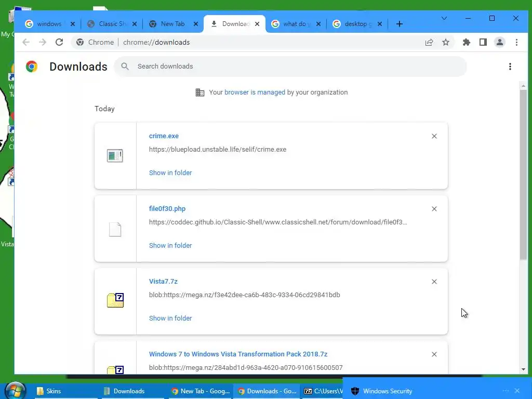Click the browser forward arrow
This screenshot has height=399, width=532.
point(43,42)
